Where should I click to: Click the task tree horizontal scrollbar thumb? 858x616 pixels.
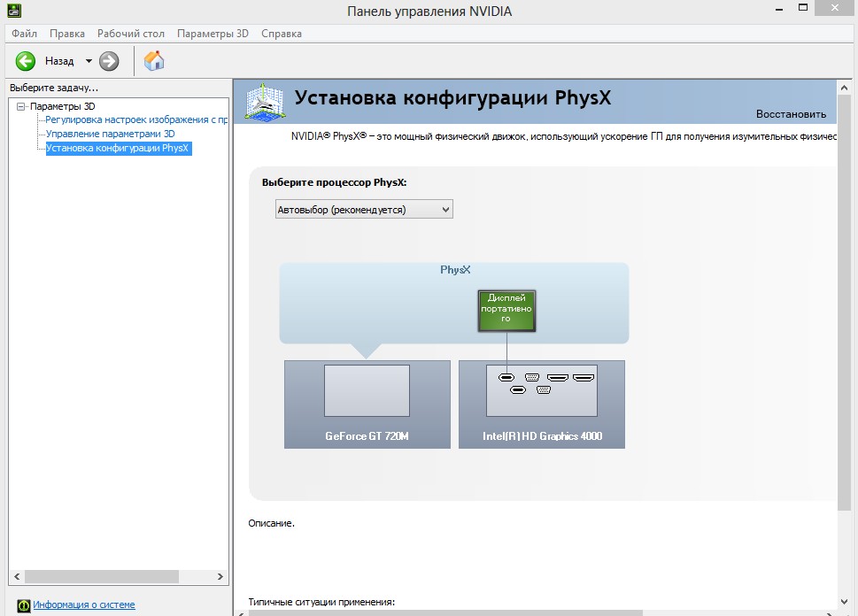(102, 576)
